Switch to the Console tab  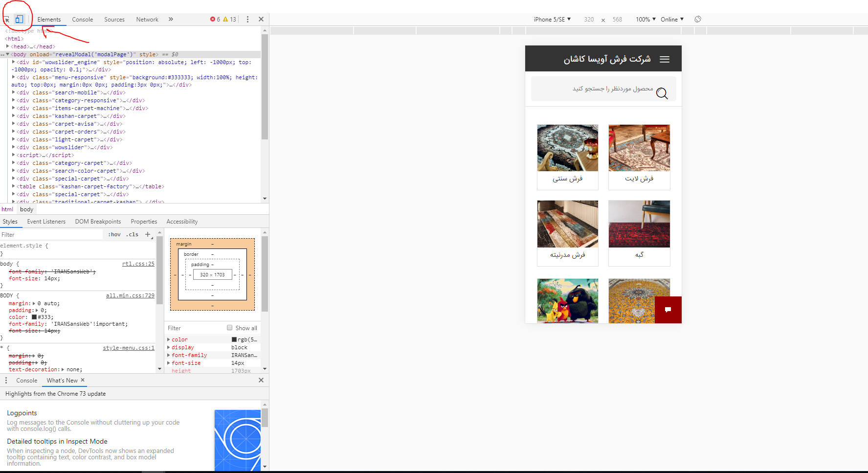(x=82, y=20)
